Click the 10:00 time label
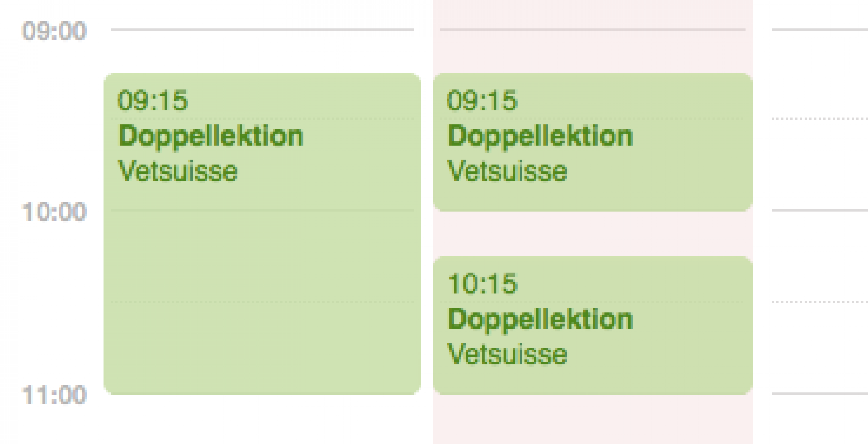The height and width of the screenshot is (444, 868). pyautogui.click(x=54, y=212)
